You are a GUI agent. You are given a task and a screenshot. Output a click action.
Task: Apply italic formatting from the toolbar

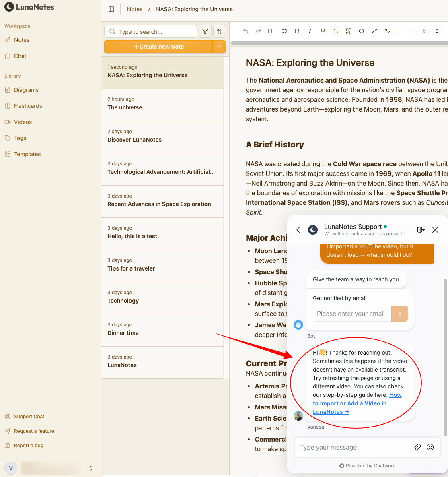click(310, 31)
